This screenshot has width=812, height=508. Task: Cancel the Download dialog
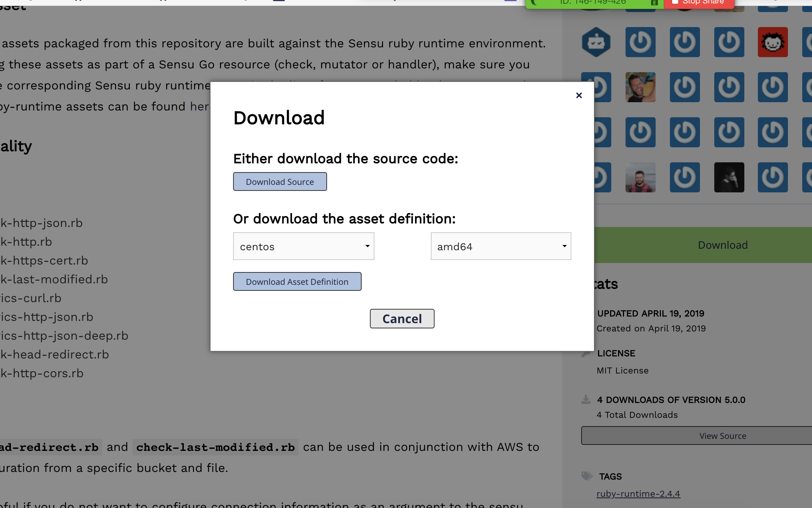tap(402, 318)
